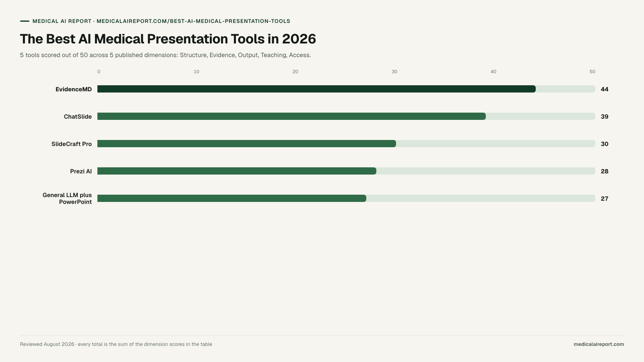Click the SlideCraft Pro score bar
This screenshot has width=644, height=362.
pyautogui.click(x=247, y=144)
